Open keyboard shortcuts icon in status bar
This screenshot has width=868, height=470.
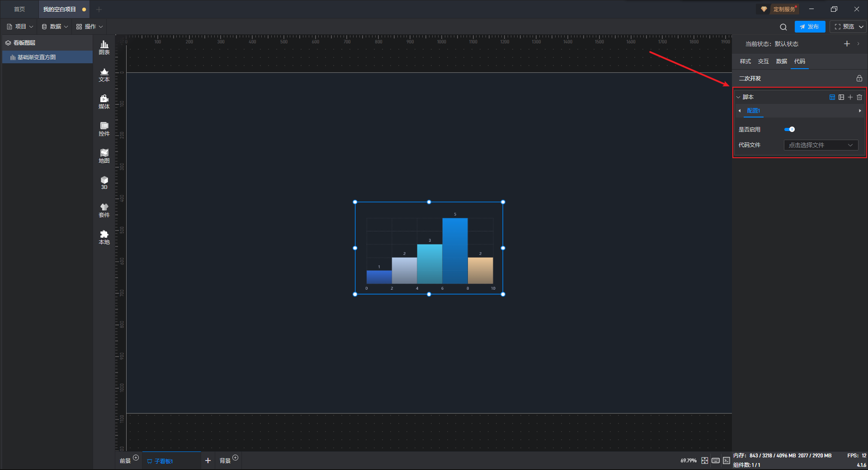pos(716,461)
